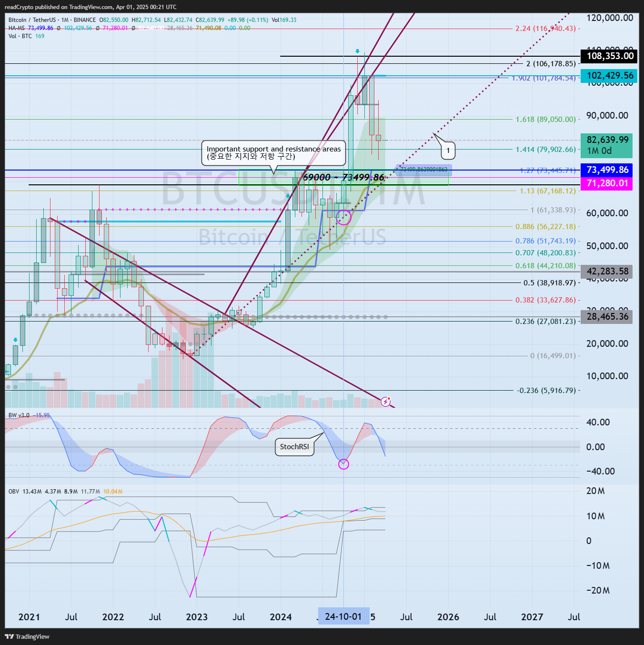Click the 73499.8639001863 small price tag
This screenshot has width=644, height=645.
(424, 170)
